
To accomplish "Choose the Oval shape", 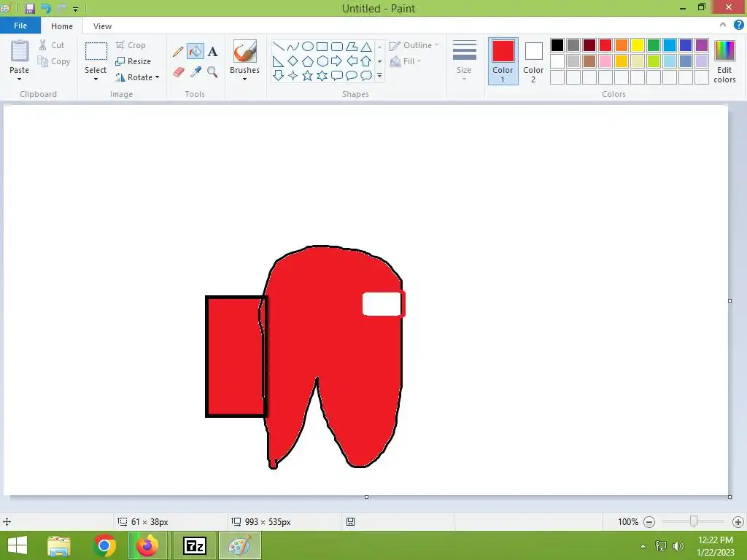I will click(x=308, y=46).
